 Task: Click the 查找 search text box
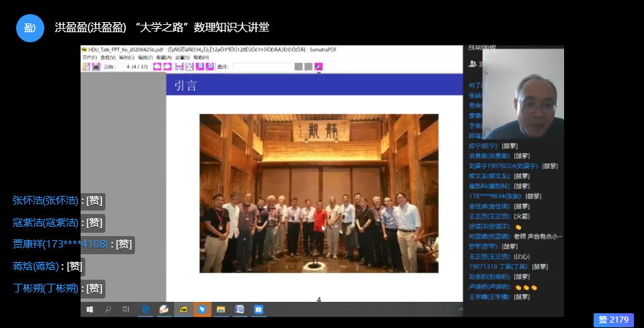pyautogui.click(x=261, y=66)
